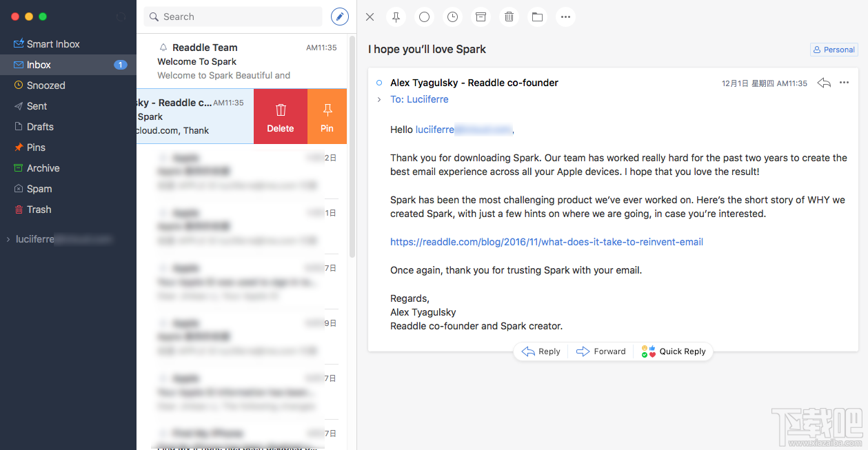Click the Personal label tag
868x450 pixels.
834,50
